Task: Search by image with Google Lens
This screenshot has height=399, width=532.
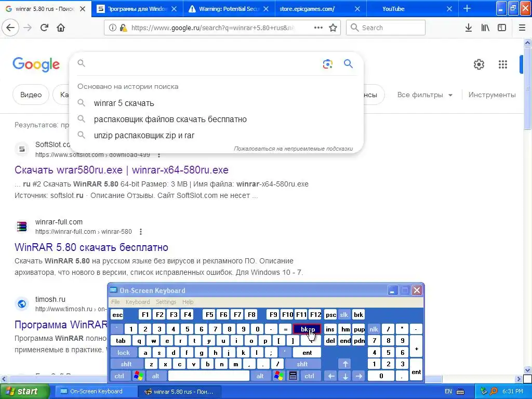Action: click(x=327, y=64)
